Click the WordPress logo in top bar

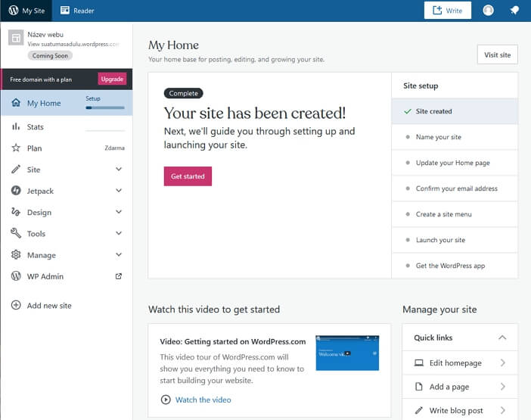pyautogui.click(x=13, y=11)
